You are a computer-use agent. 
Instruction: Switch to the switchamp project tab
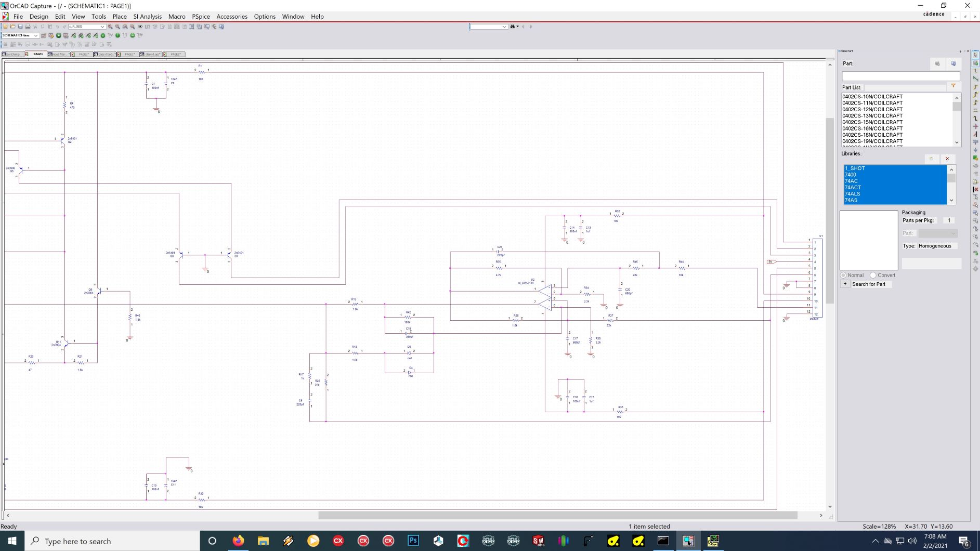pyautogui.click(x=12, y=54)
